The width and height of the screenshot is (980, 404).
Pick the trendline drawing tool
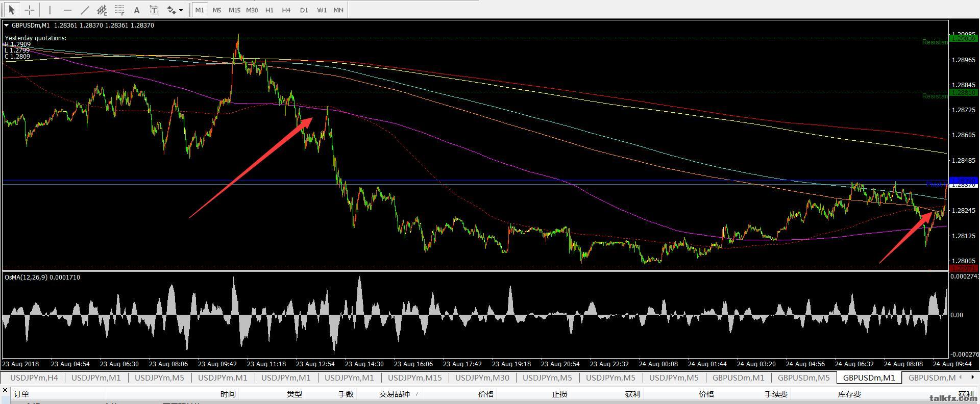[85, 10]
